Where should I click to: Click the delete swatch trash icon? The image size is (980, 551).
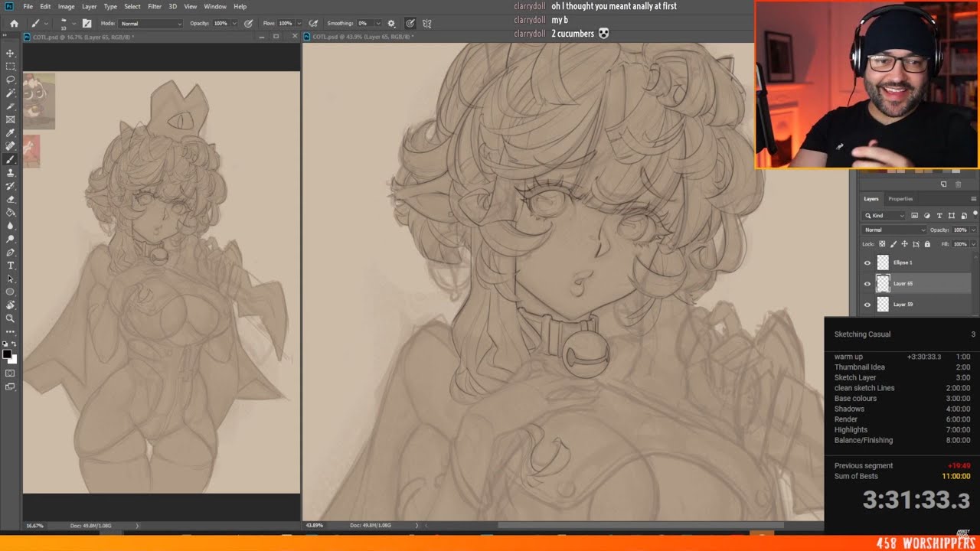[958, 184]
